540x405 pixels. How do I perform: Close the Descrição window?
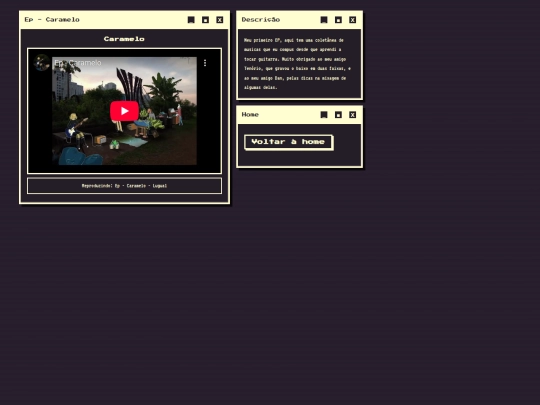[x=352, y=20]
